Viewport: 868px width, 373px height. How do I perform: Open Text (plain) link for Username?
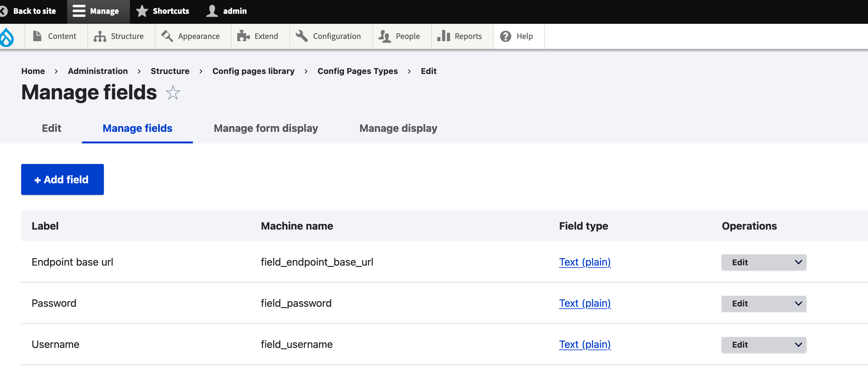585,344
